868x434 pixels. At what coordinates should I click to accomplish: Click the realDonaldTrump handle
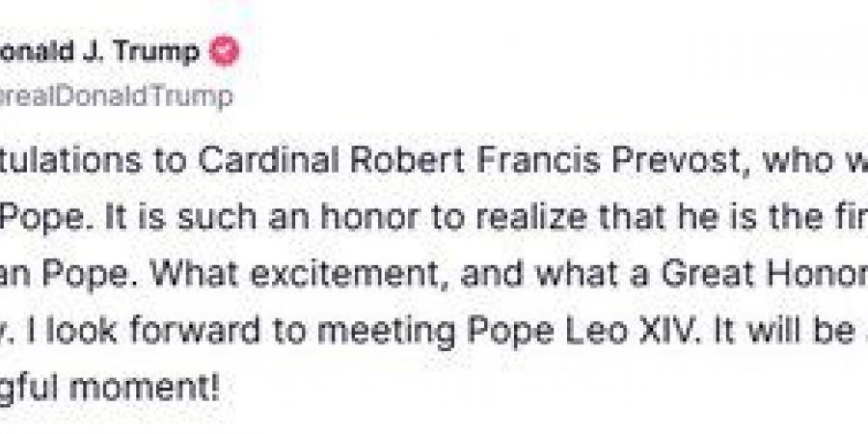tap(116, 96)
